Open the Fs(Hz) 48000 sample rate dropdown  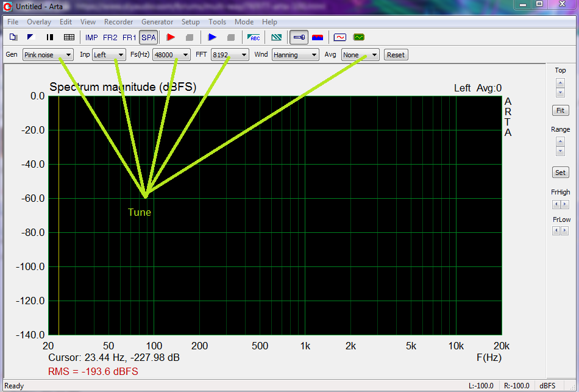pyautogui.click(x=171, y=55)
